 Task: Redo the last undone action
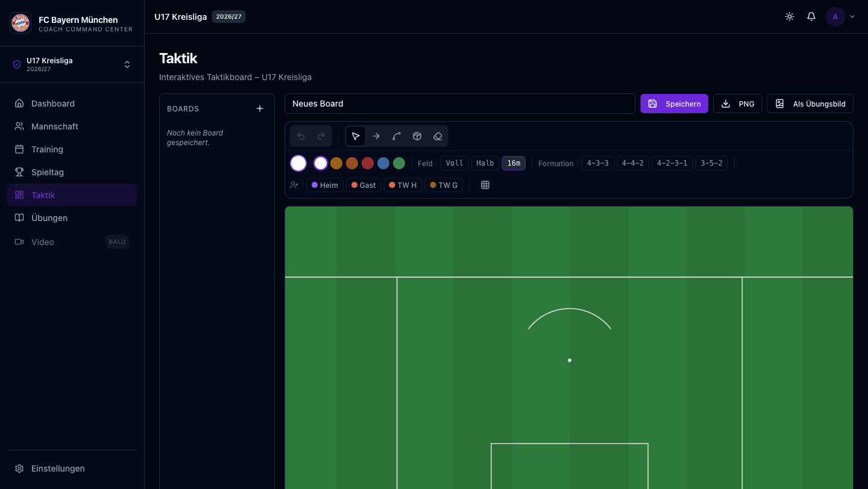(x=321, y=136)
